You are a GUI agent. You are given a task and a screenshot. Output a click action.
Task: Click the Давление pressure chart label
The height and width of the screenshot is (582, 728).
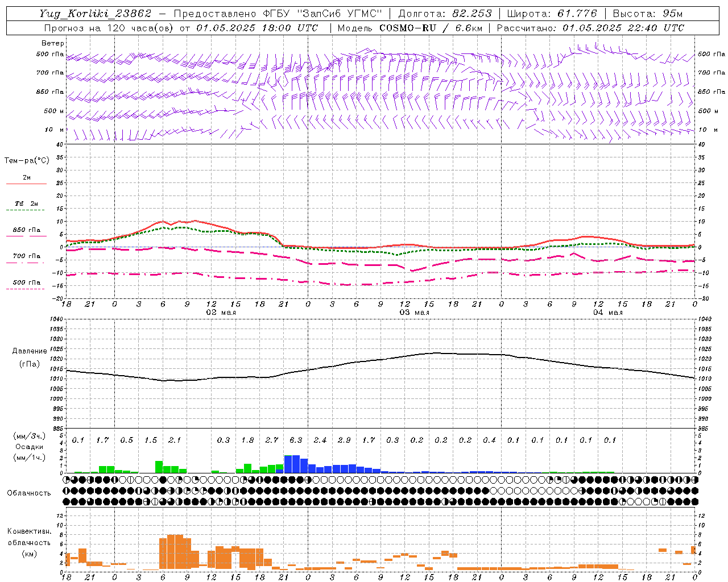pyautogui.click(x=30, y=351)
